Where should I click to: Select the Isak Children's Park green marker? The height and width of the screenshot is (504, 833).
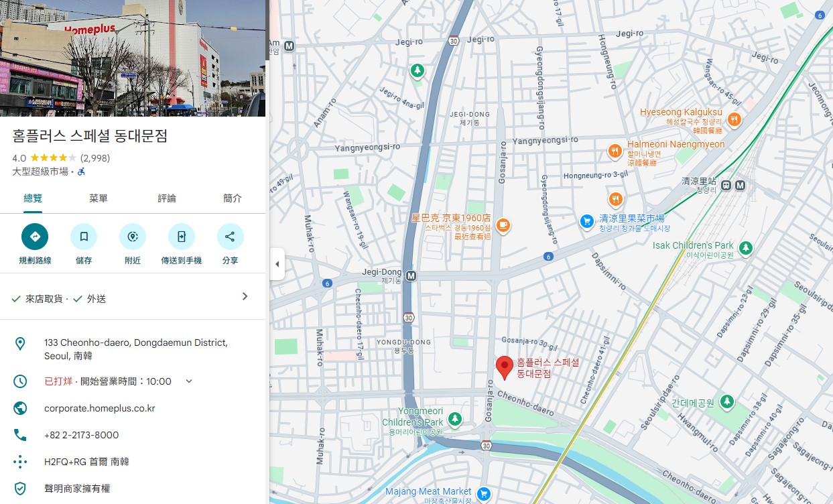pyautogui.click(x=745, y=247)
